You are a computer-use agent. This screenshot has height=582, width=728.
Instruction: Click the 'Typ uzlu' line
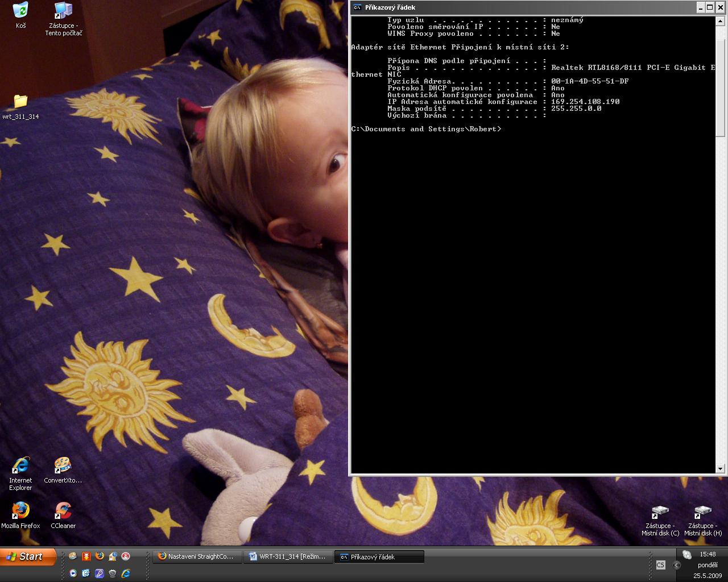485,20
